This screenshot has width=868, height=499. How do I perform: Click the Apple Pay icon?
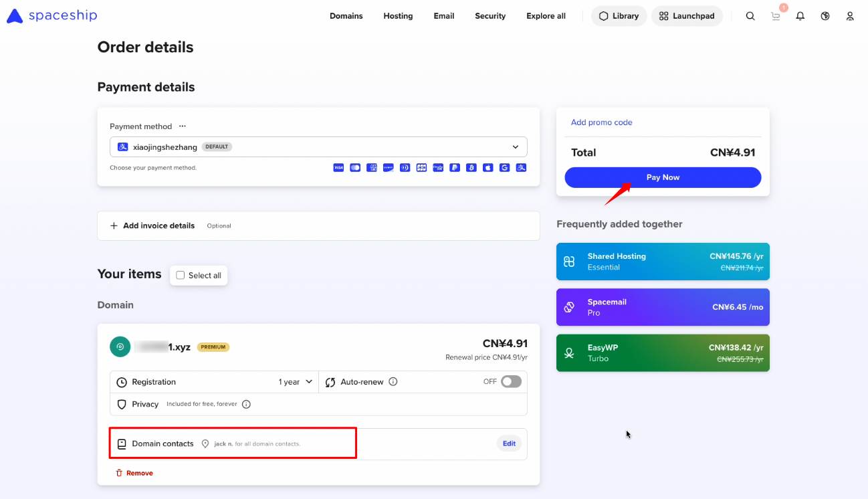pyautogui.click(x=488, y=167)
